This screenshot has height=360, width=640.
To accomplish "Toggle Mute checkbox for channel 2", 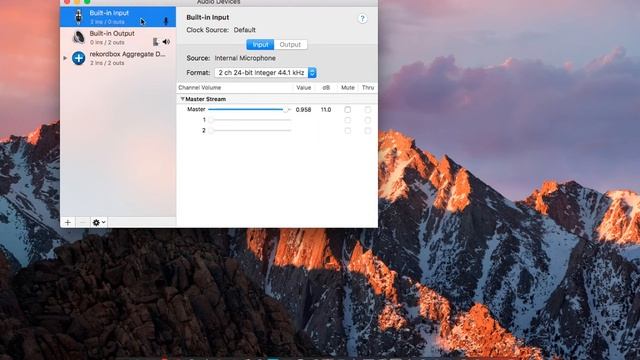I will 347,131.
